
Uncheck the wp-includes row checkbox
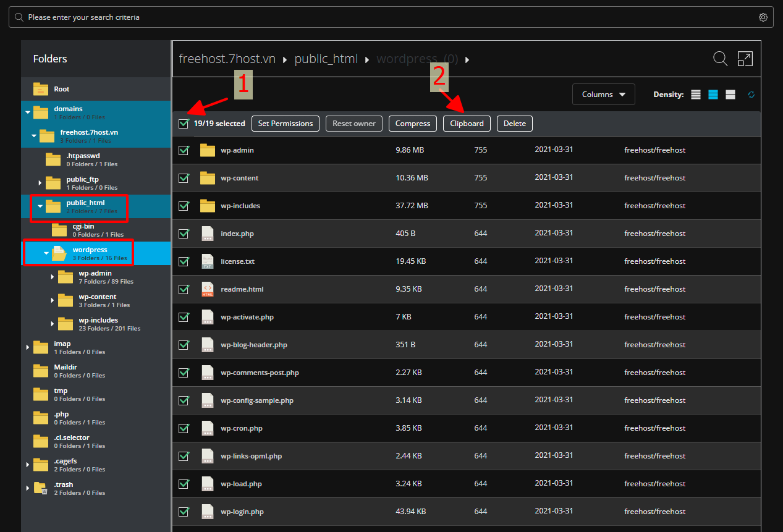click(184, 206)
